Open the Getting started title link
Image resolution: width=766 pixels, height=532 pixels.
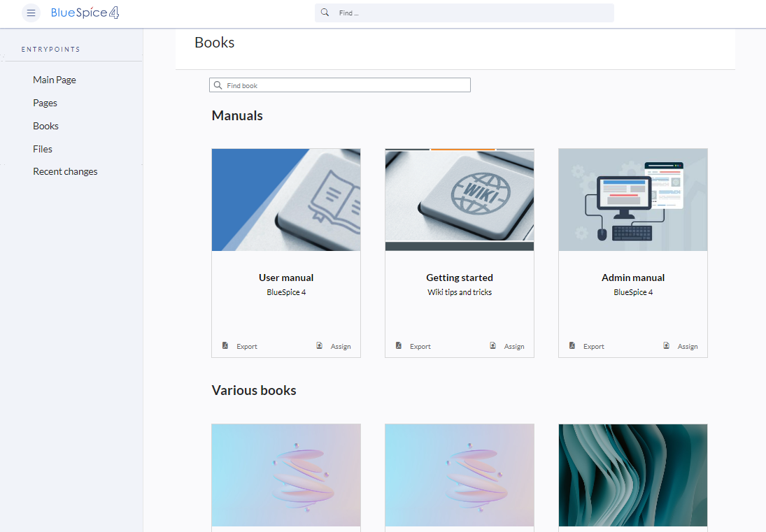click(x=460, y=278)
